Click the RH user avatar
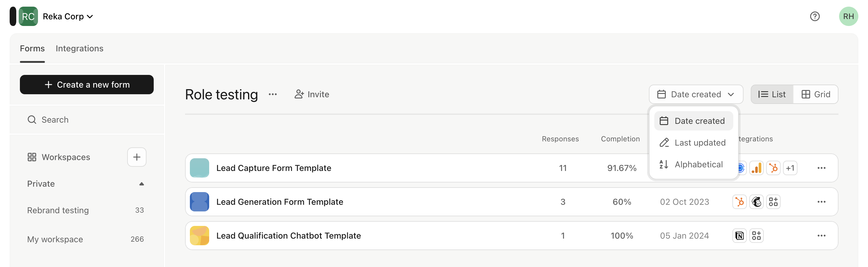The image size is (868, 267). click(848, 16)
